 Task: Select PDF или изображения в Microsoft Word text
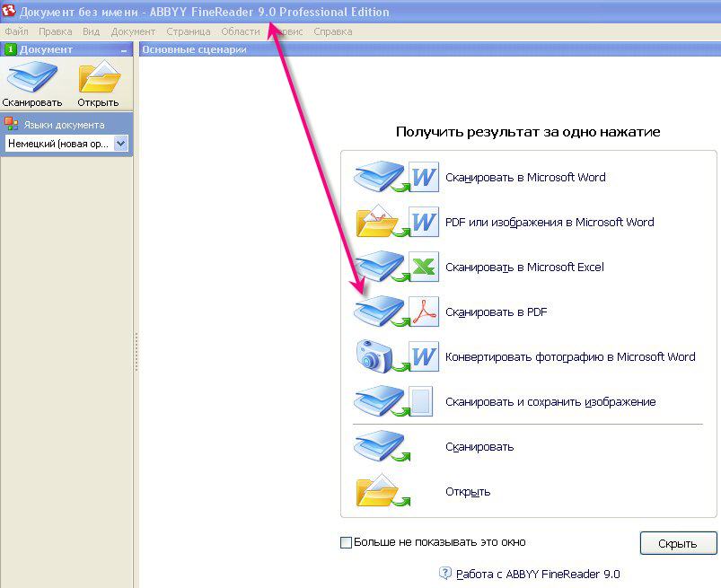(550, 222)
